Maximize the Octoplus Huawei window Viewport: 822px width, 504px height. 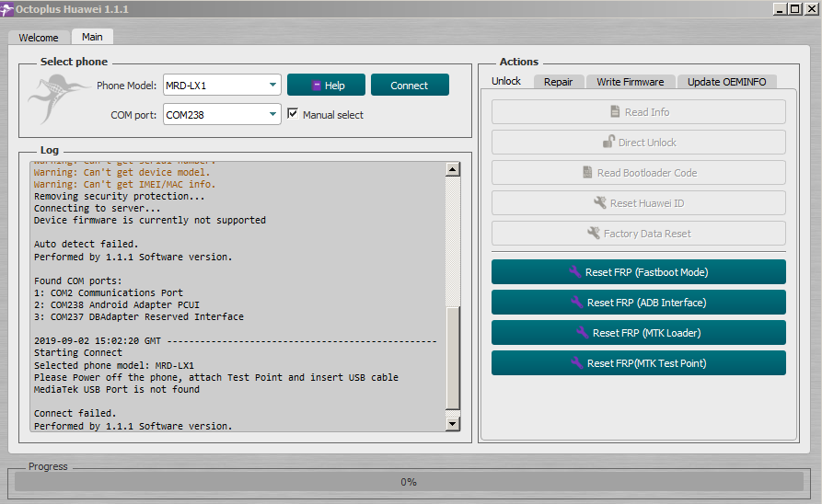(795, 9)
